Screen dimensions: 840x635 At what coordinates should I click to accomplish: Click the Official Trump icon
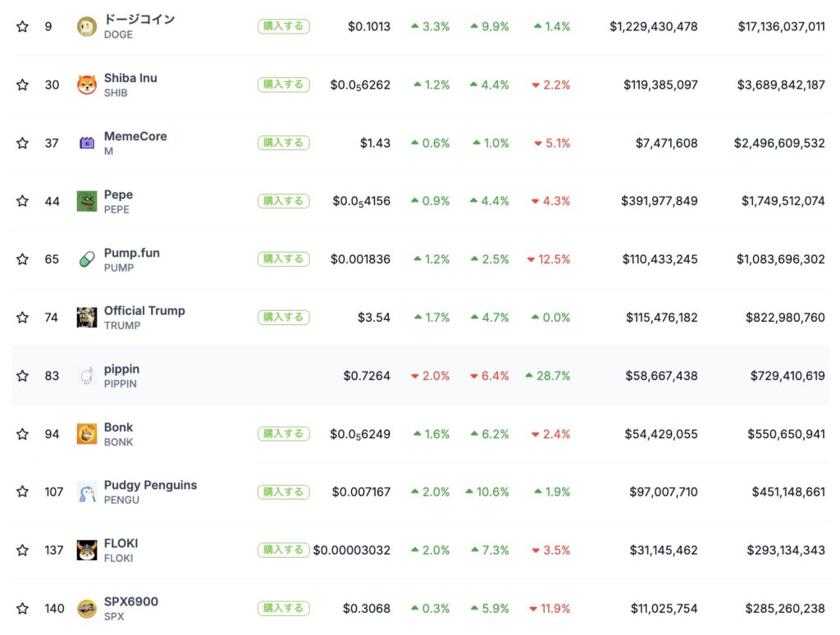(x=86, y=317)
